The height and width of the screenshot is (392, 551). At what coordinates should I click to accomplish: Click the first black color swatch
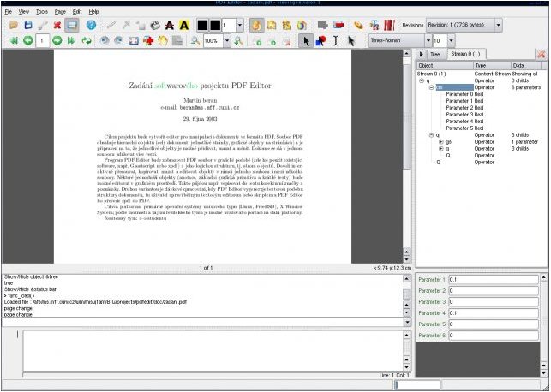pyautogui.click(x=202, y=26)
